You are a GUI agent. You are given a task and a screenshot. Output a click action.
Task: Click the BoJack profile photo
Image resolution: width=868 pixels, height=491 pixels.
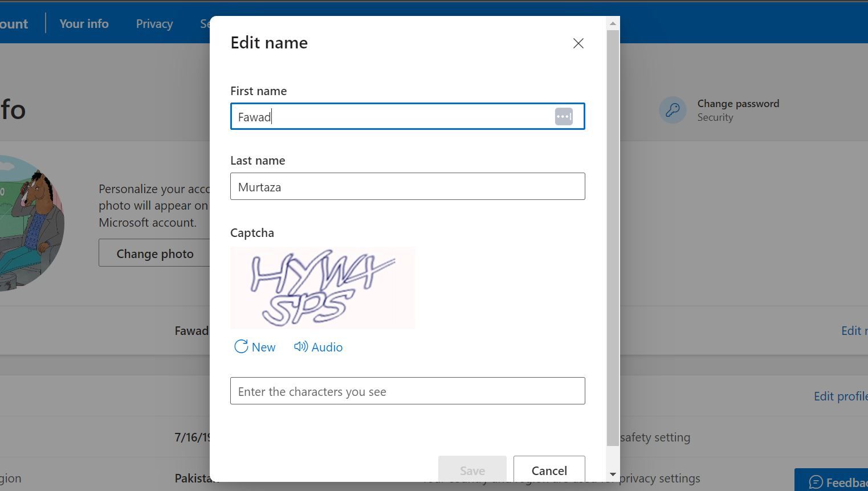[31, 222]
